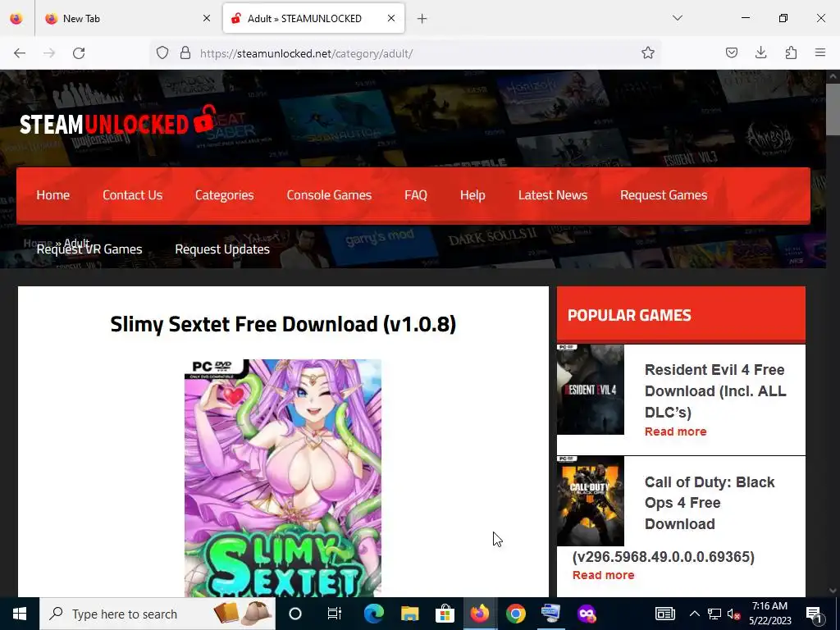Click the Home breadcrumb link

point(38,243)
